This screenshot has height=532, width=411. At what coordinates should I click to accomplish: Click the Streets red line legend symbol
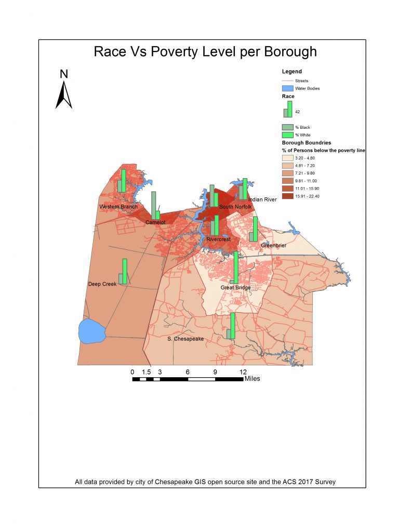pos(287,81)
